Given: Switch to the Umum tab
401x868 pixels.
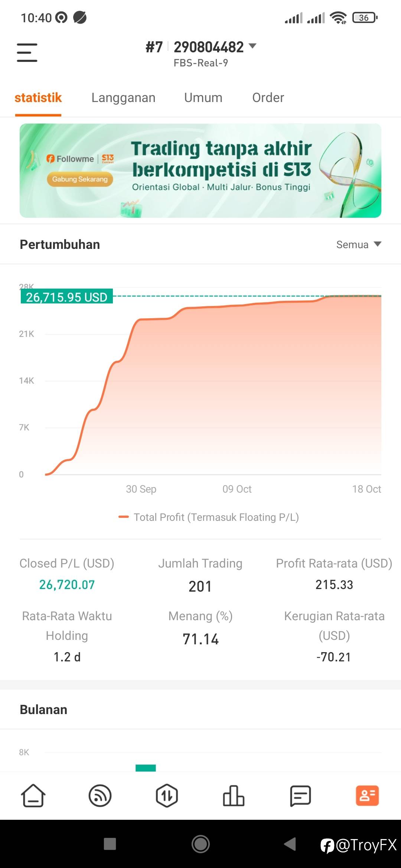Looking at the screenshot, I should [x=203, y=98].
